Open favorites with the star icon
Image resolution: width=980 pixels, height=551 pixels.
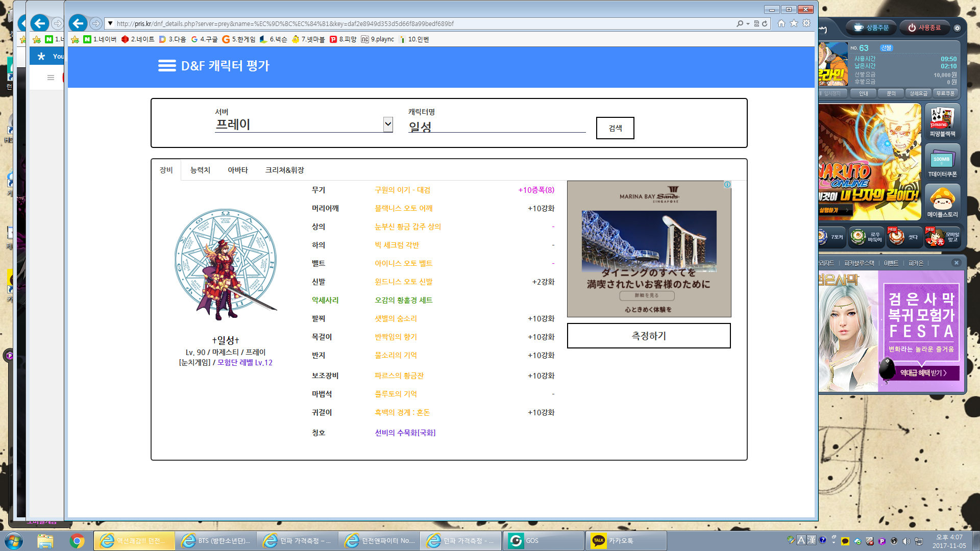[x=794, y=23]
